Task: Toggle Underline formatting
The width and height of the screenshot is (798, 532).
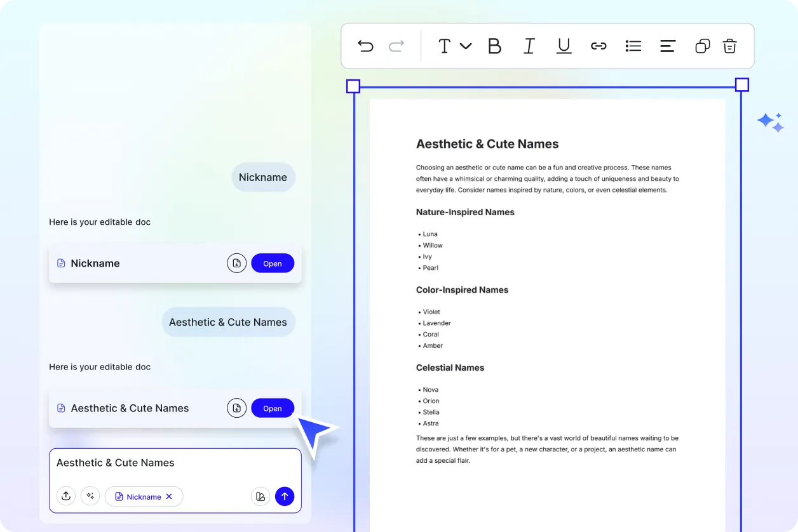Action: click(x=564, y=46)
